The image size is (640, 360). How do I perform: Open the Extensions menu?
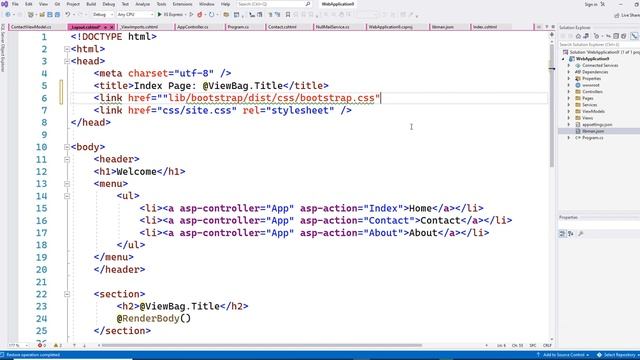click(x=182, y=4)
